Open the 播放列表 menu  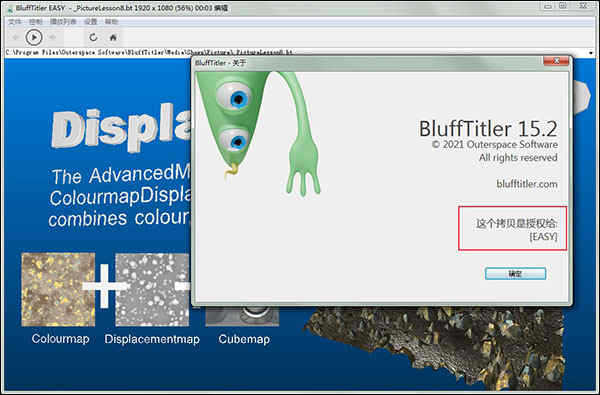(x=63, y=22)
